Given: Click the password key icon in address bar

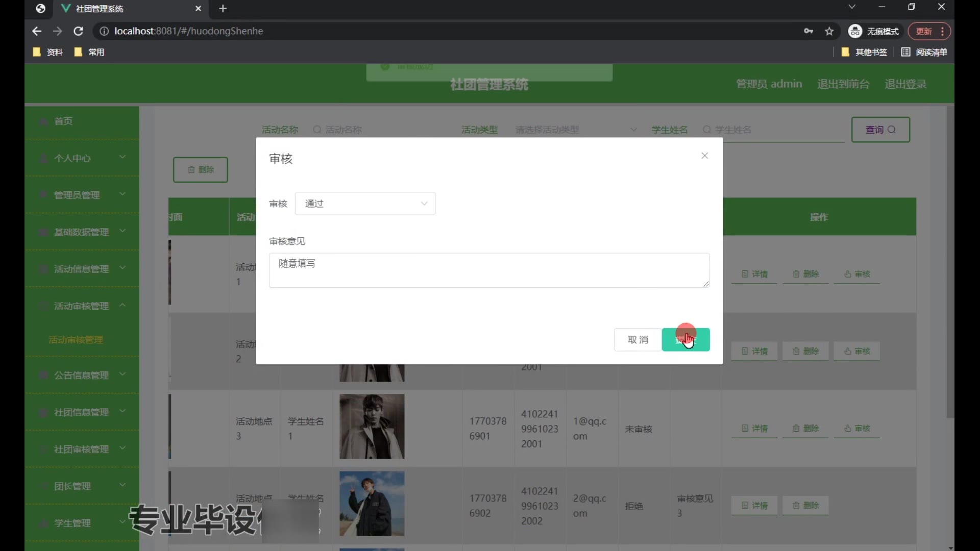Looking at the screenshot, I should [808, 31].
